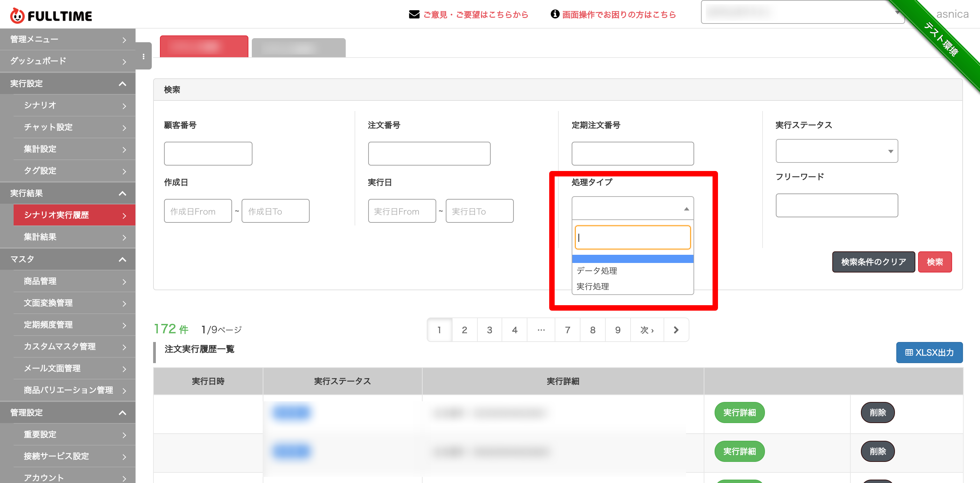Focus the 定期注文番号 input field
This screenshot has height=483, width=980.
[633, 154]
